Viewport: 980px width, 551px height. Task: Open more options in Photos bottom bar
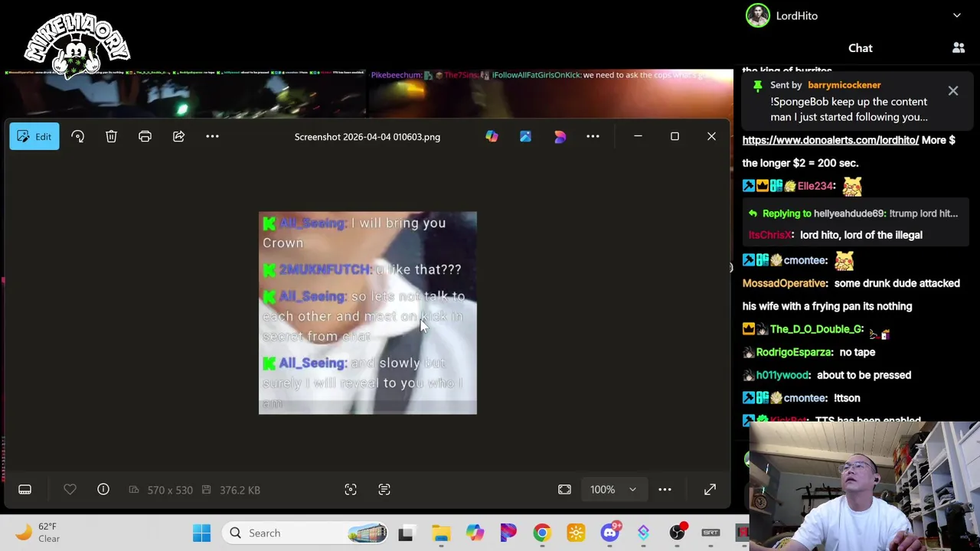click(x=665, y=490)
